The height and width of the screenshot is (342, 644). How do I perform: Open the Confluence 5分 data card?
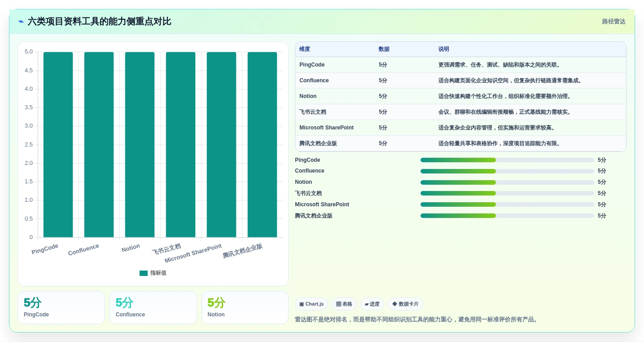(153, 307)
